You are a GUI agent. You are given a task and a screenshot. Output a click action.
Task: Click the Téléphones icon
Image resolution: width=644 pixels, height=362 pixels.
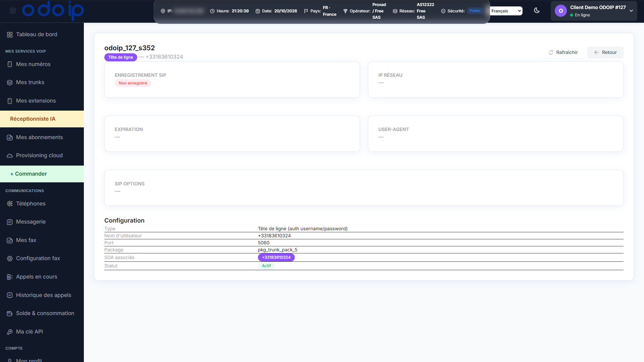coord(10,204)
